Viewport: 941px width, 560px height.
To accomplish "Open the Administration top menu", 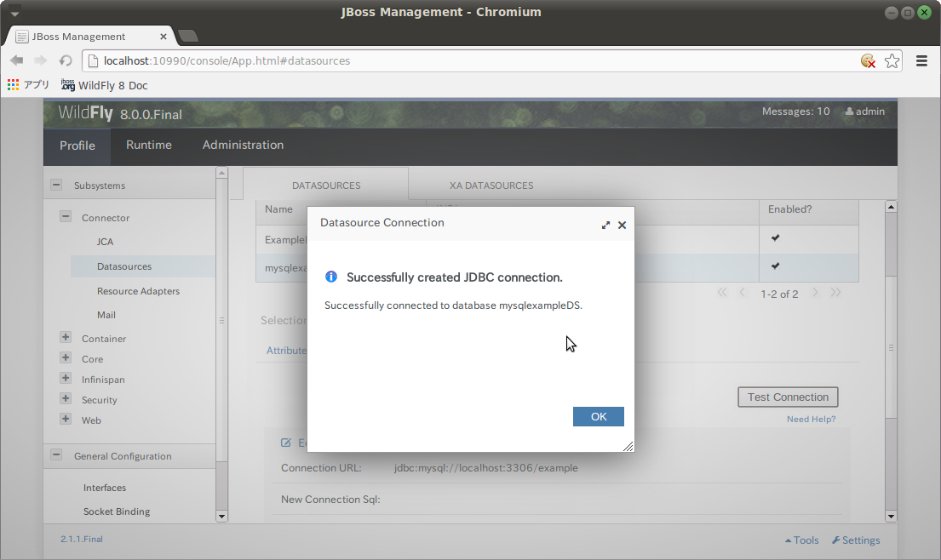I will click(243, 145).
